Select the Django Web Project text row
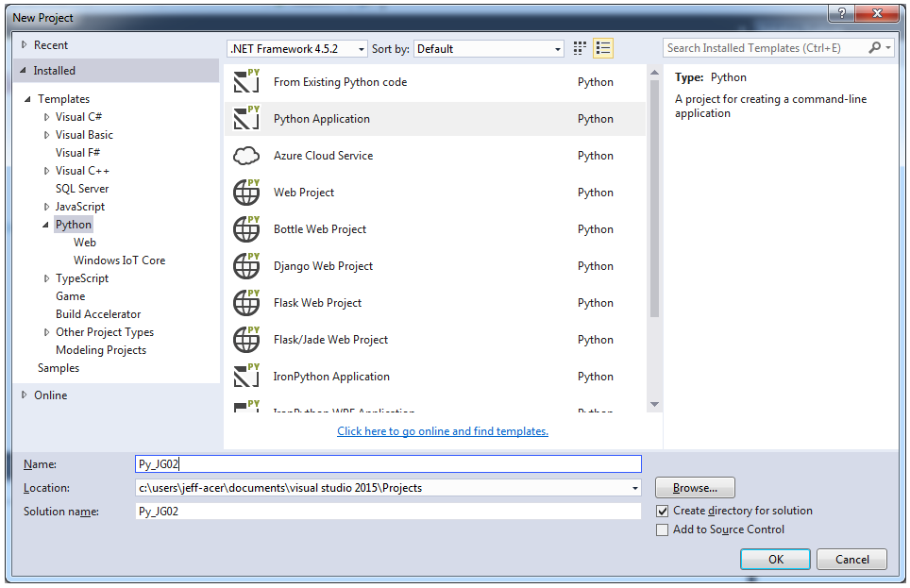The height and width of the screenshot is (588, 910). click(434, 266)
